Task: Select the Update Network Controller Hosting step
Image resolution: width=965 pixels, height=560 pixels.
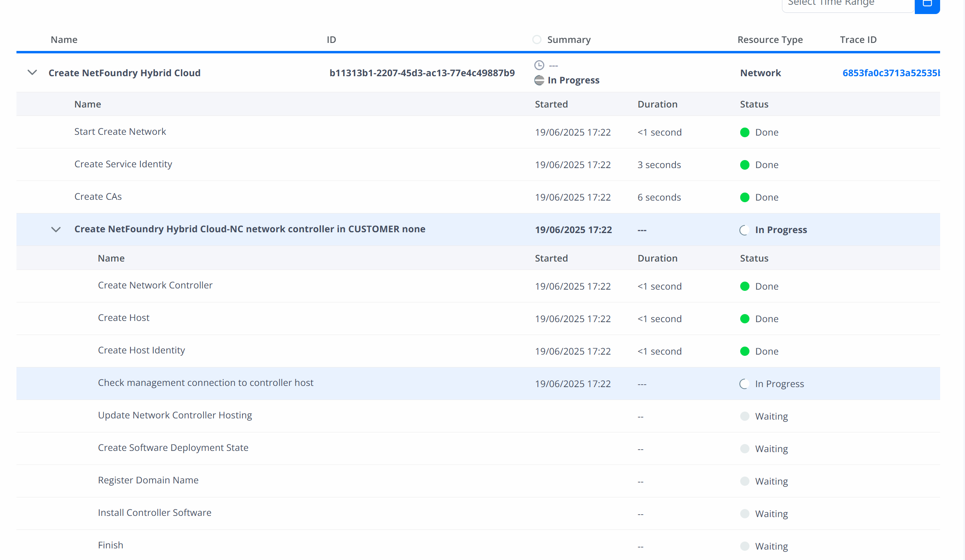Action: (x=175, y=415)
